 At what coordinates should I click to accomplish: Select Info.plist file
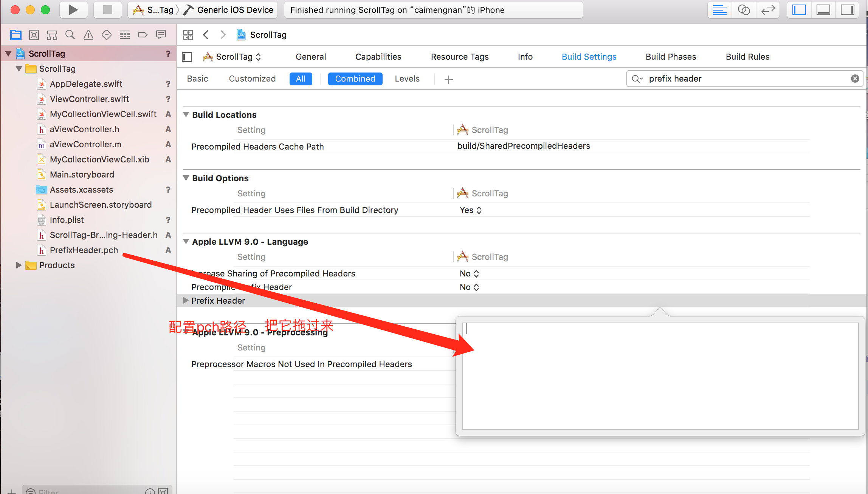point(67,220)
